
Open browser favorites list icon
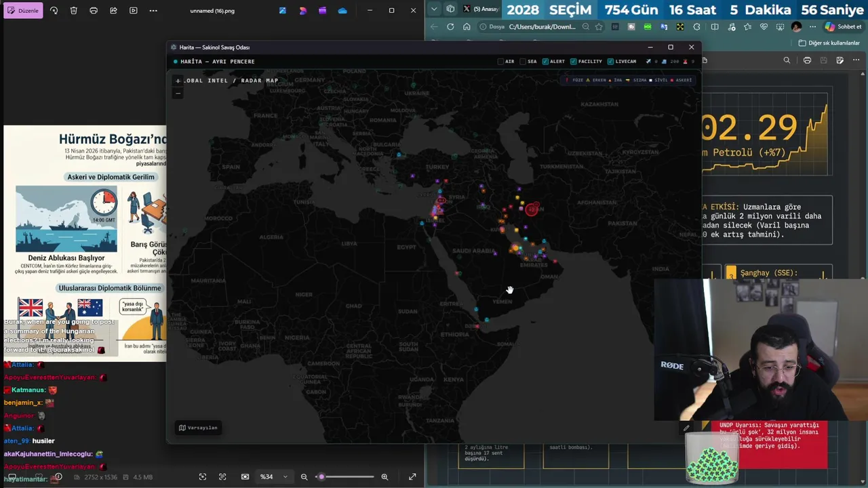tap(747, 27)
